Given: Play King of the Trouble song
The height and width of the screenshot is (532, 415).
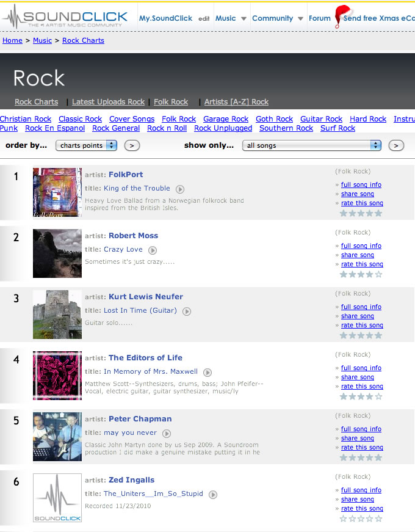Looking at the screenshot, I should coord(180,189).
